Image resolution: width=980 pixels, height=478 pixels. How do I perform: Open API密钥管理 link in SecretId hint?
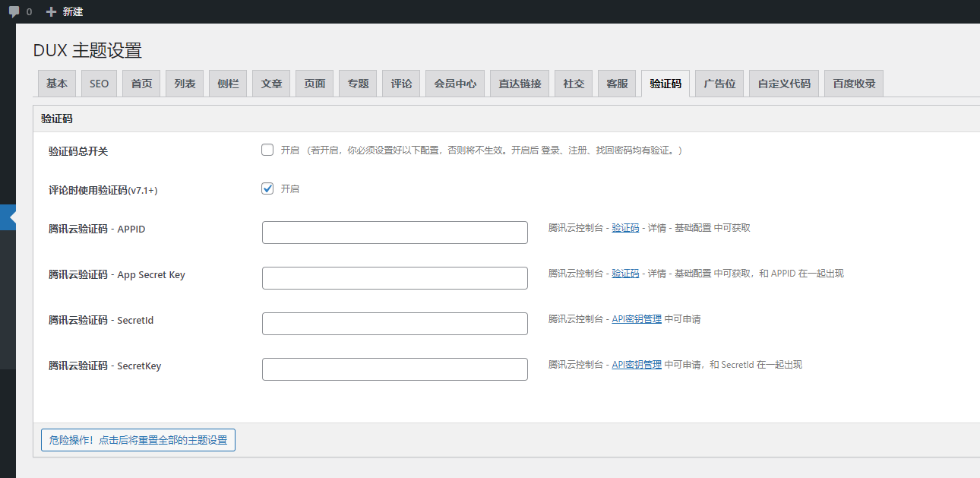point(637,319)
